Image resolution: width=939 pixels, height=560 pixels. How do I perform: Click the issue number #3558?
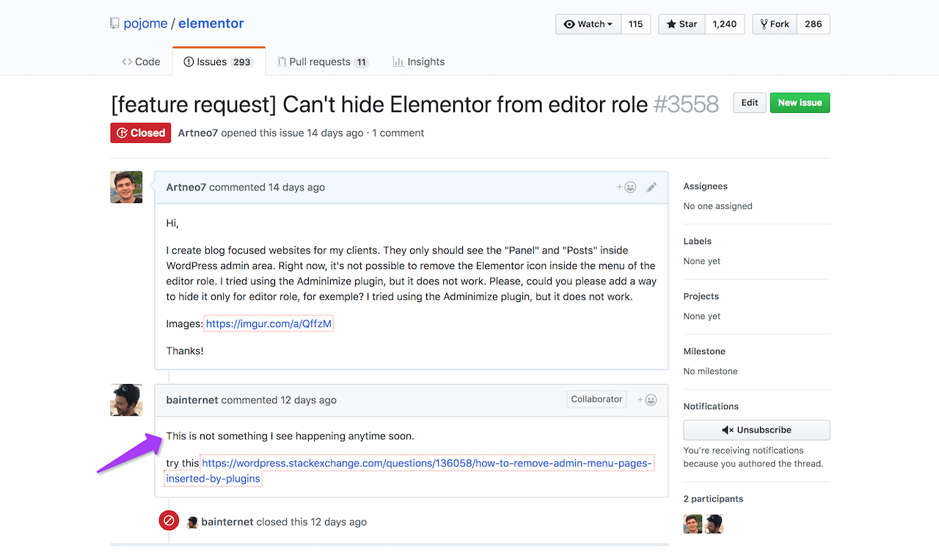click(x=686, y=104)
